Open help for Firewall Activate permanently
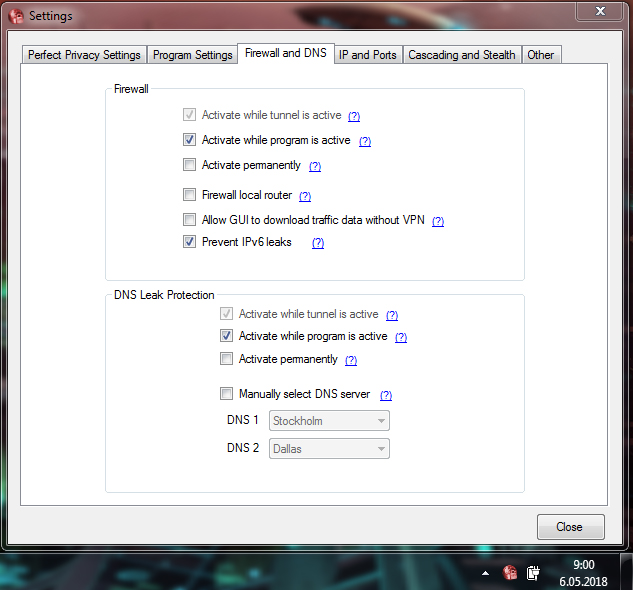This screenshot has width=633, height=590. coord(315,166)
